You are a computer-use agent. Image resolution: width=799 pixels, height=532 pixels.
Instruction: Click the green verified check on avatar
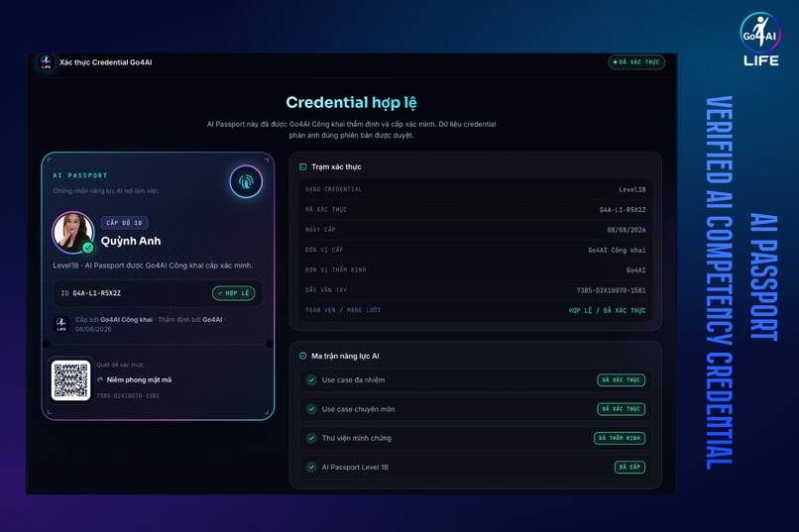click(x=88, y=248)
